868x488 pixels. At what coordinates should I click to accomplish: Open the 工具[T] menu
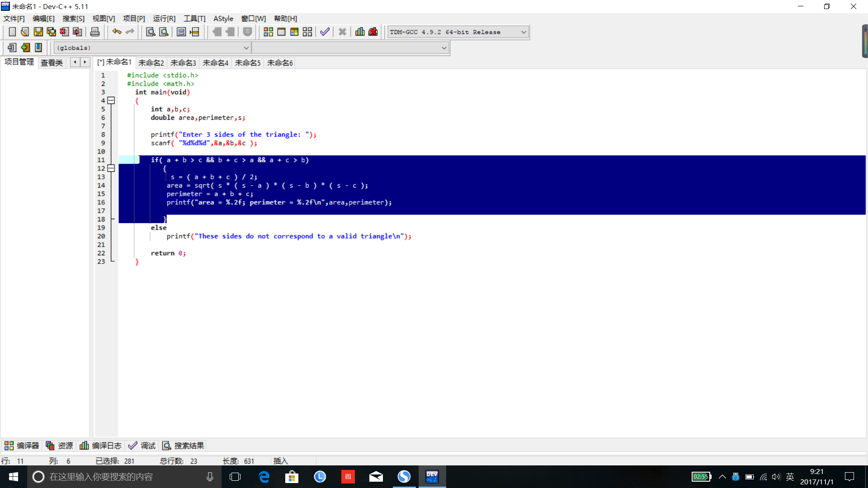[x=194, y=19]
